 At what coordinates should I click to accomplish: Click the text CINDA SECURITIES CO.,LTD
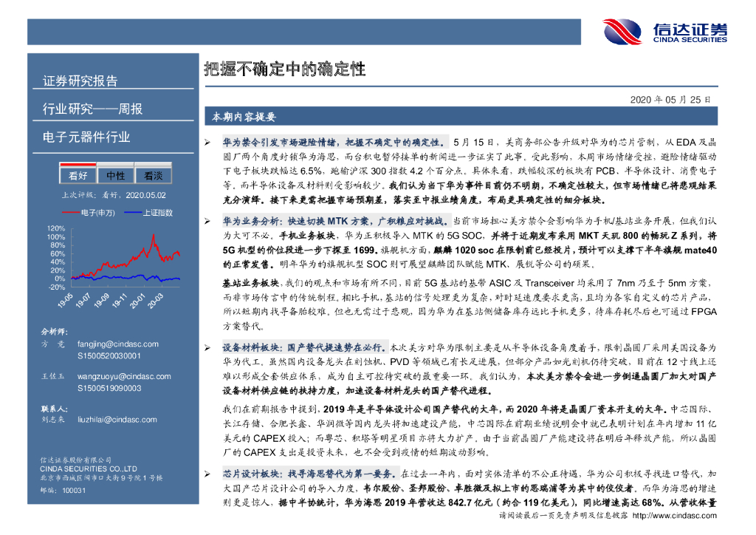(89, 469)
